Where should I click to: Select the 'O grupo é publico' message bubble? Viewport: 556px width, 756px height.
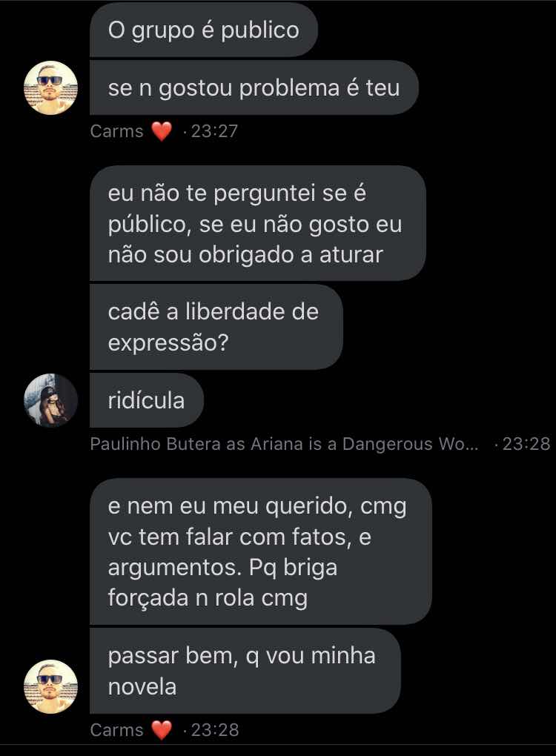point(204,30)
